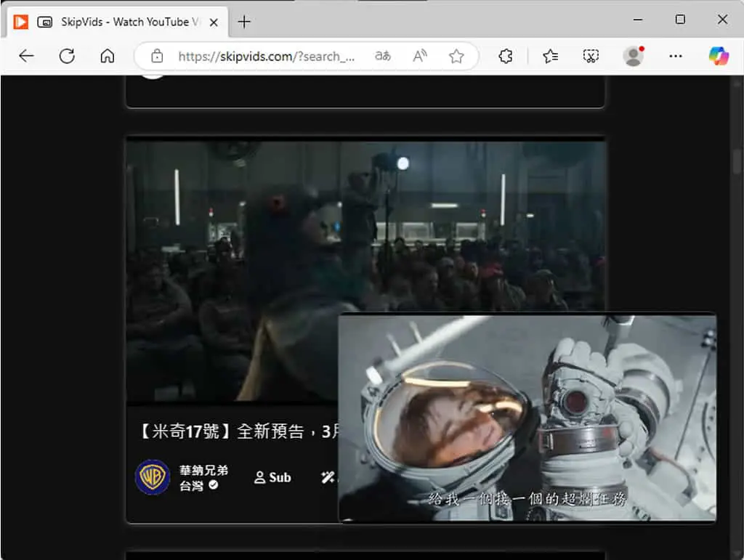744x560 pixels.
Task: Open the 華納兄弟台灣 channel avatar
Action: pyautogui.click(x=153, y=477)
